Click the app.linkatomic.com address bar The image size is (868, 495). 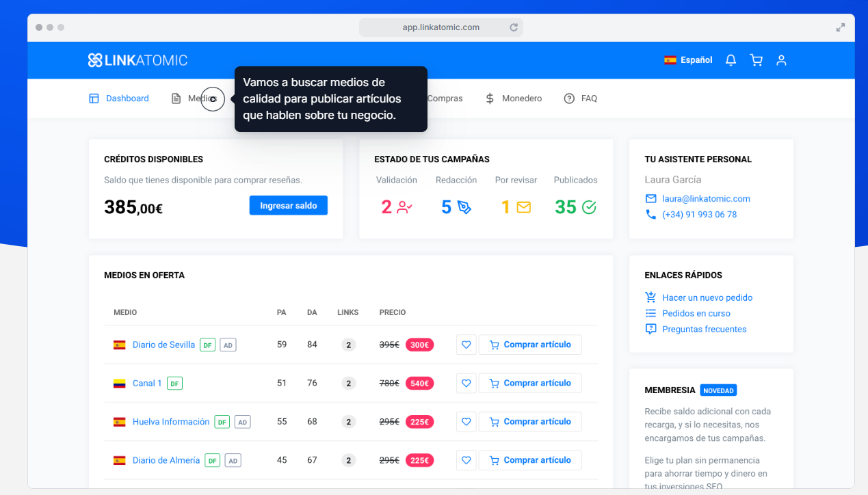440,27
